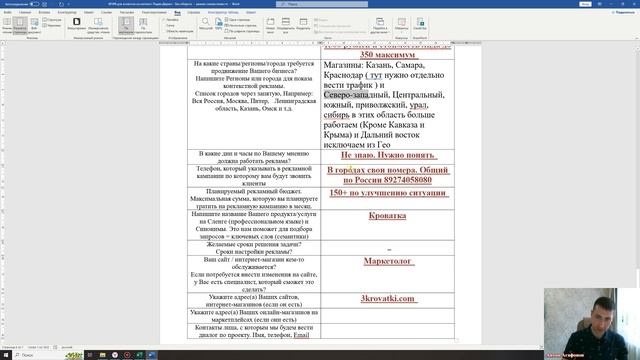Open Перейти в другое окно dropdown
Image resolution: width=640 pixels, height=360 pixels.
(x=380, y=26)
